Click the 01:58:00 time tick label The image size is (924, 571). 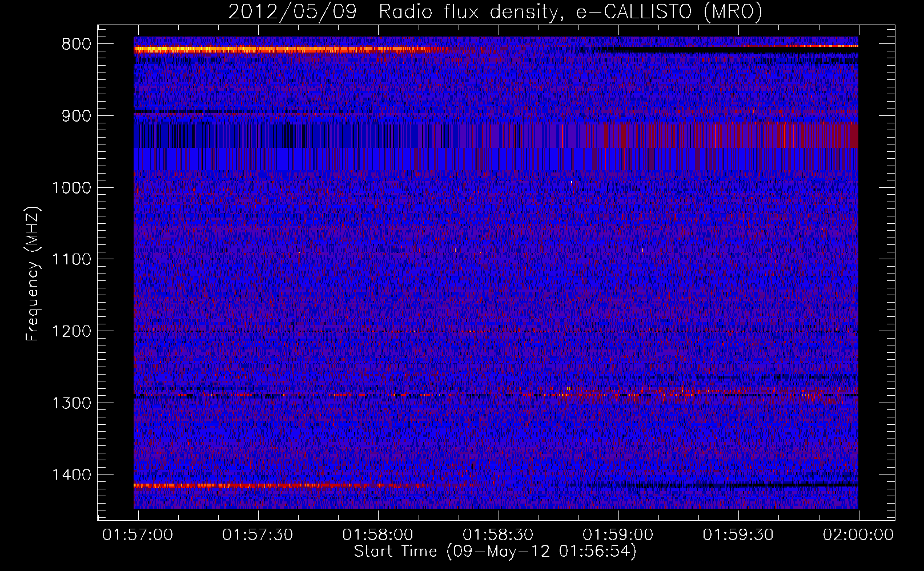(x=378, y=535)
